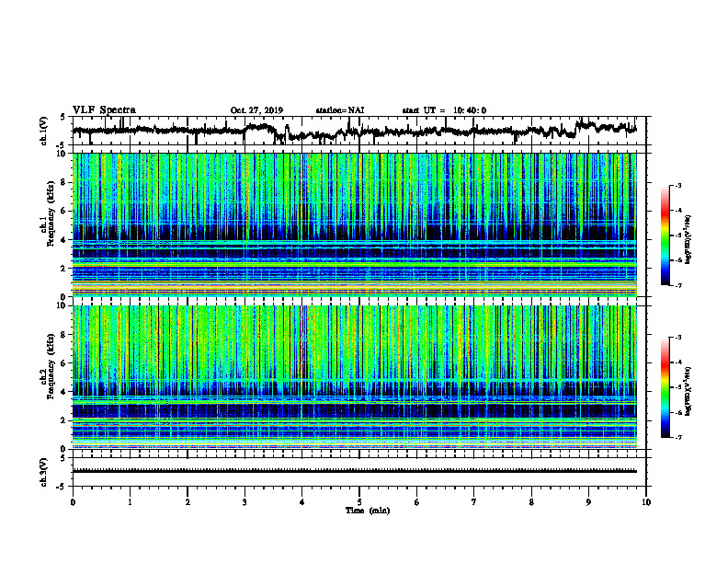Click time axis tick label "3"
The width and height of the screenshot is (728, 563).
pyautogui.click(x=245, y=502)
